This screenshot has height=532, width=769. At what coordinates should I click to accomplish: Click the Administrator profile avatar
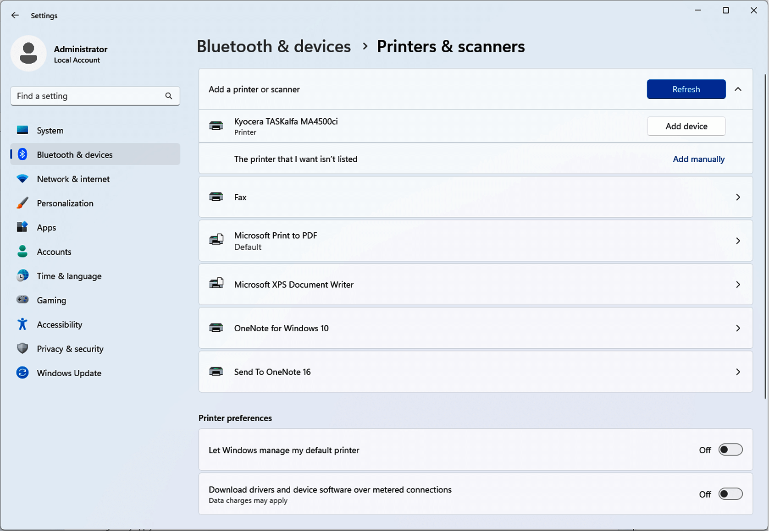28,54
